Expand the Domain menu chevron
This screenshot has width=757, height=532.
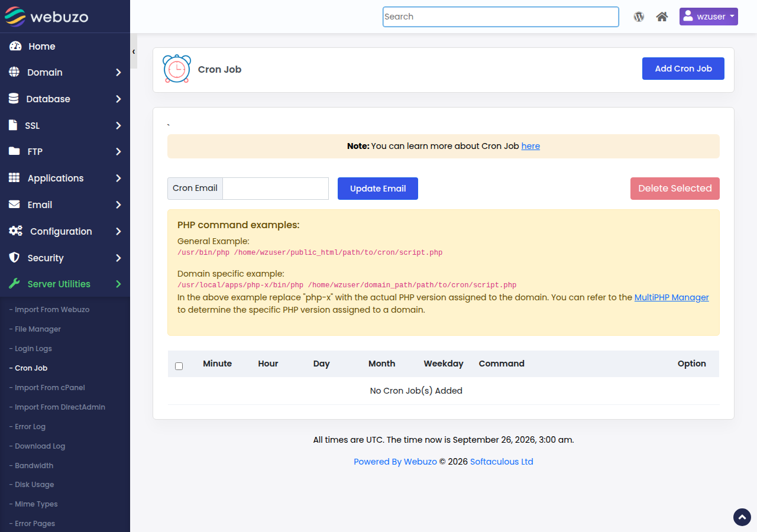(118, 72)
